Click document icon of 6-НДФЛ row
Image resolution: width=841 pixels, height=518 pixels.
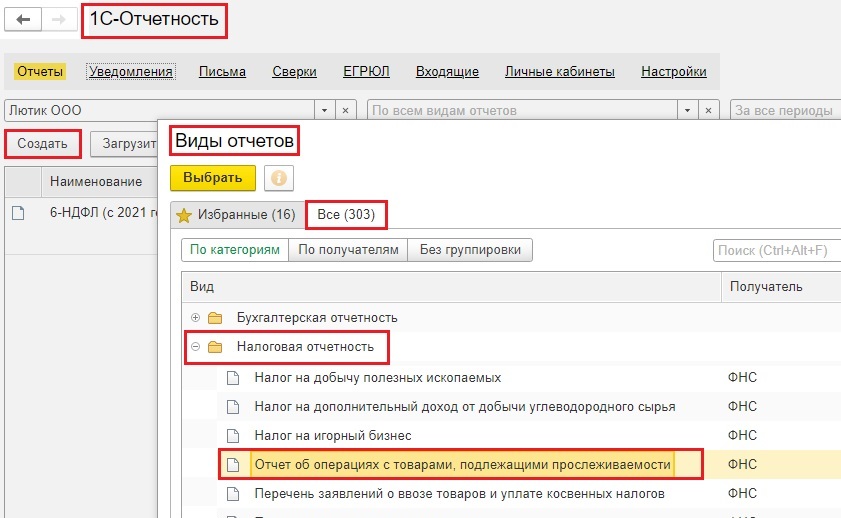[x=19, y=213]
